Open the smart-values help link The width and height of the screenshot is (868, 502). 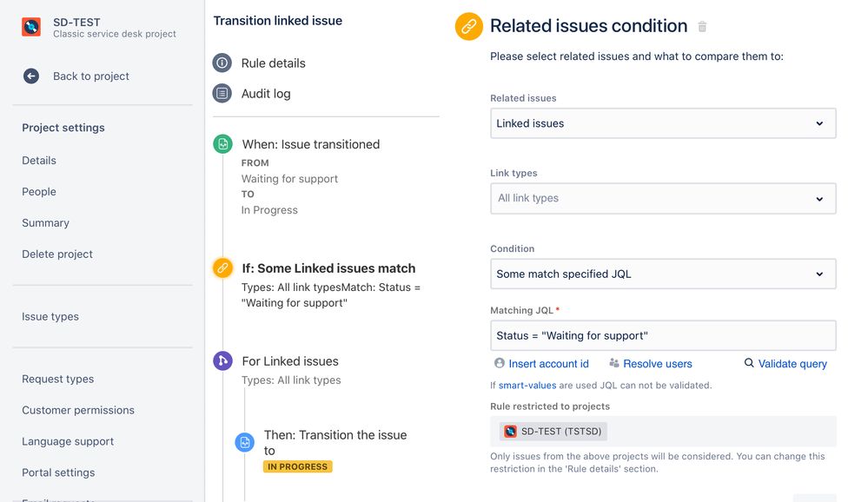(x=527, y=386)
